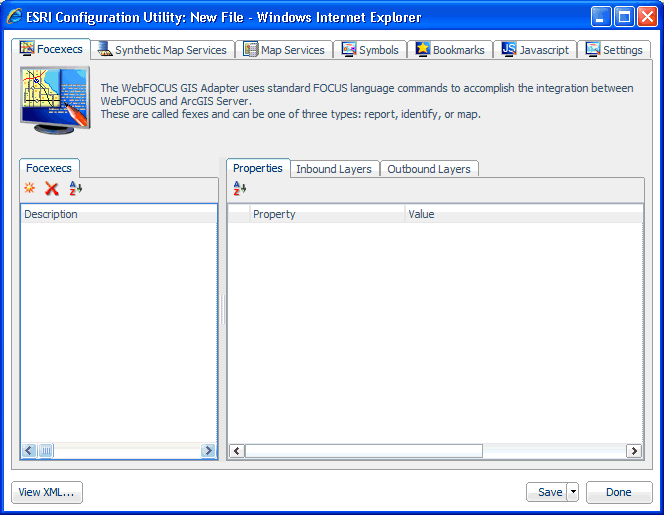Click right scroll arrow in Properties grid
This screenshot has width=664, height=515.
(x=634, y=451)
